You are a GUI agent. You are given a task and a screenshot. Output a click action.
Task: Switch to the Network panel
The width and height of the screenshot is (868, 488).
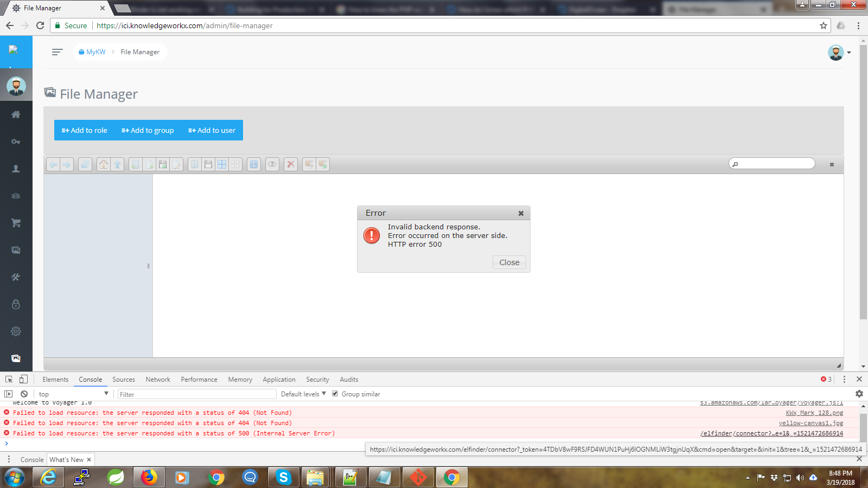[x=158, y=379]
